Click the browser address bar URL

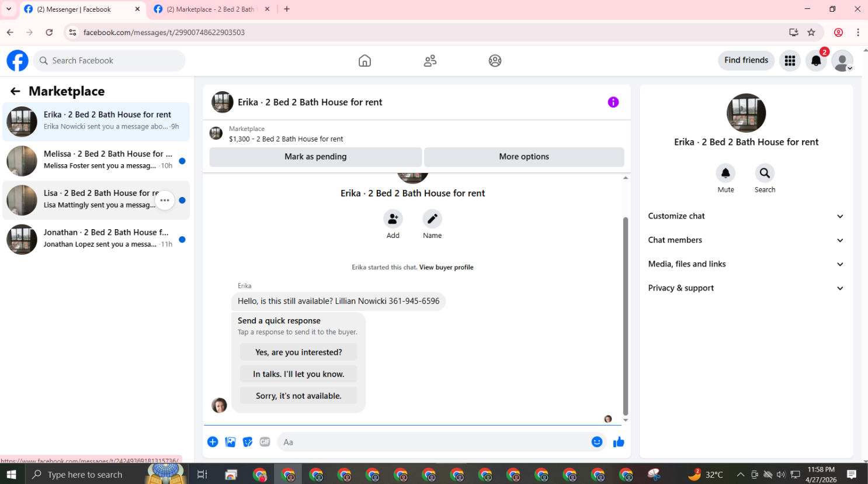click(164, 32)
